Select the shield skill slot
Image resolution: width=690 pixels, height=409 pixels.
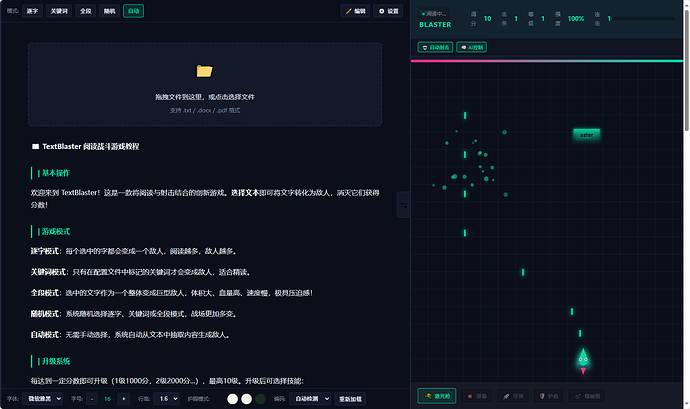549,396
